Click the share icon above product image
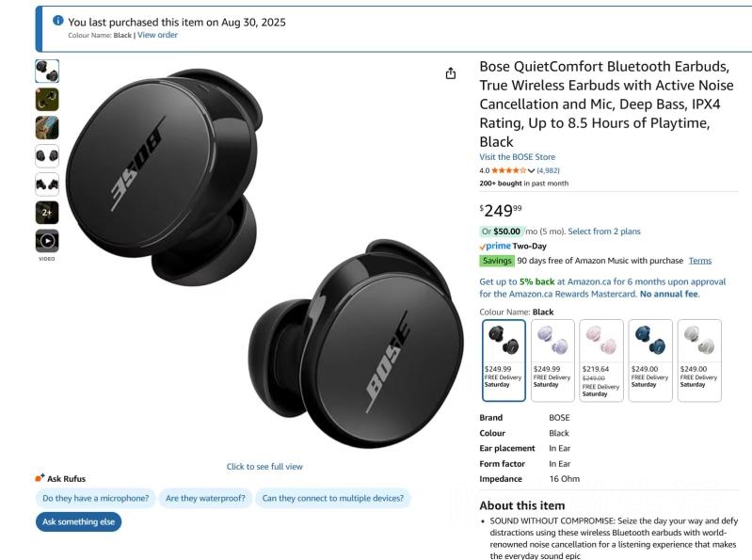The width and height of the screenshot is (752, 560). (450, 73)
